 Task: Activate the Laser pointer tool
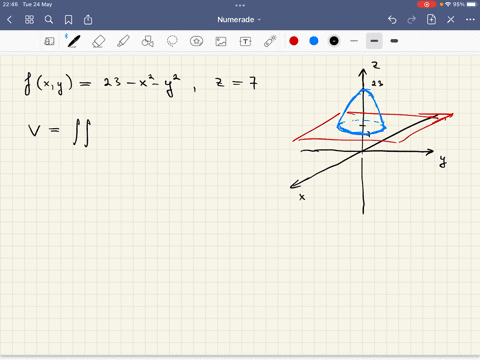click(x=270, y=41)
